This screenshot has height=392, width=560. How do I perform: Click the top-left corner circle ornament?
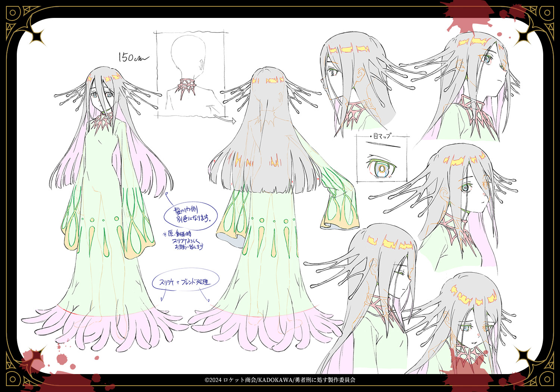[12, 13]
